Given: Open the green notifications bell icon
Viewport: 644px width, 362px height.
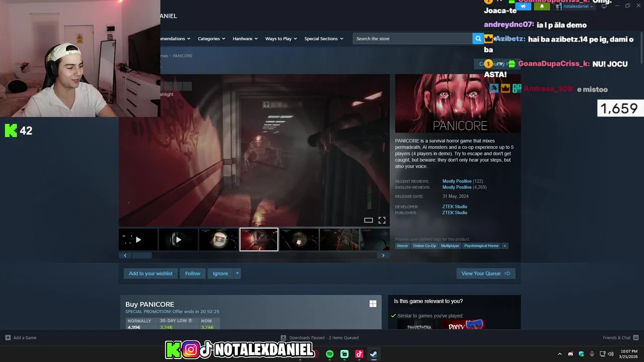Looking at the screenshot, I should pyautogui.click(x=542, y=7).
